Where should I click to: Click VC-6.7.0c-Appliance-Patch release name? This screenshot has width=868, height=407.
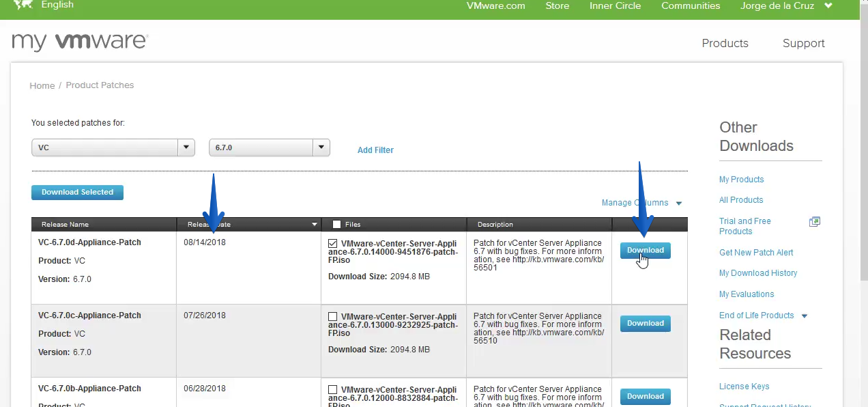[89, 315]
